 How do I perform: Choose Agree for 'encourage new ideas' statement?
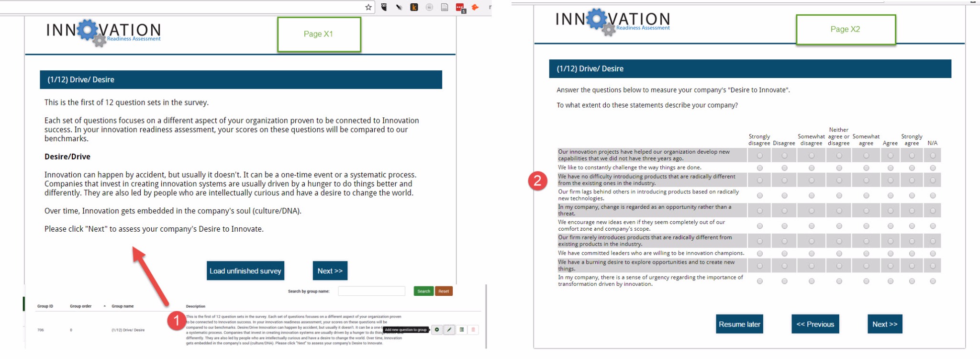[x=890, y=226]
